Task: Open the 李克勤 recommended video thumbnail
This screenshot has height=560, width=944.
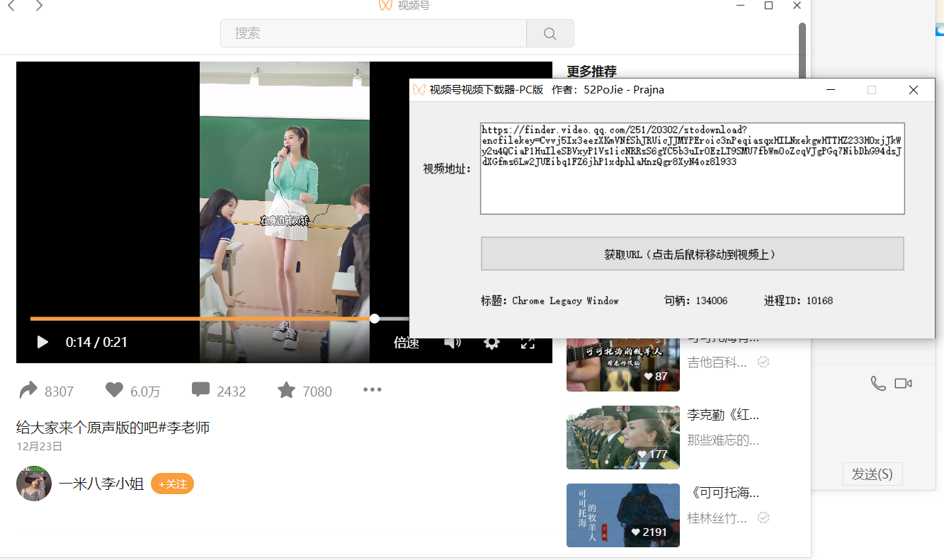Action: 622,438
